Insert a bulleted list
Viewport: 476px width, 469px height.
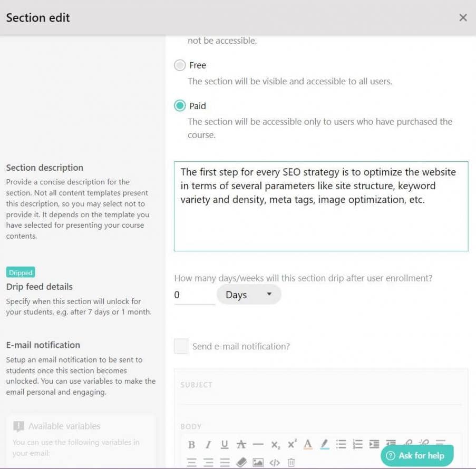click(x=341, y=444)
